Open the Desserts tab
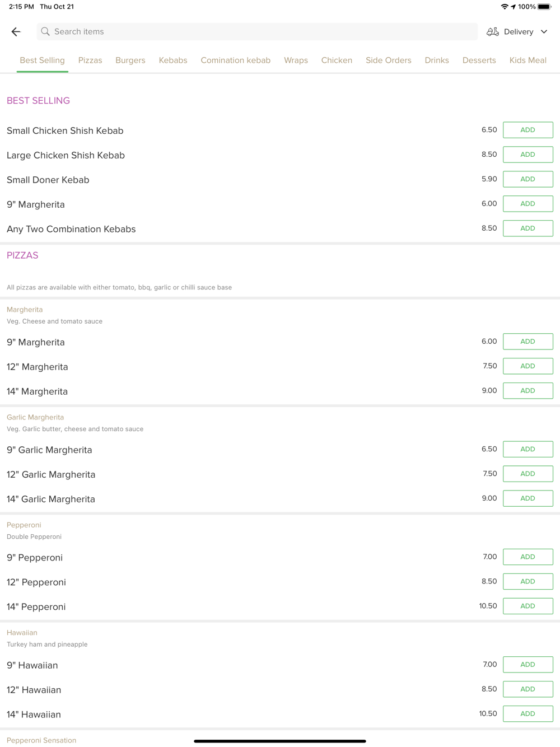Viewport: 560px width, 747px height. pyautogui.click(x=479, y=60)
